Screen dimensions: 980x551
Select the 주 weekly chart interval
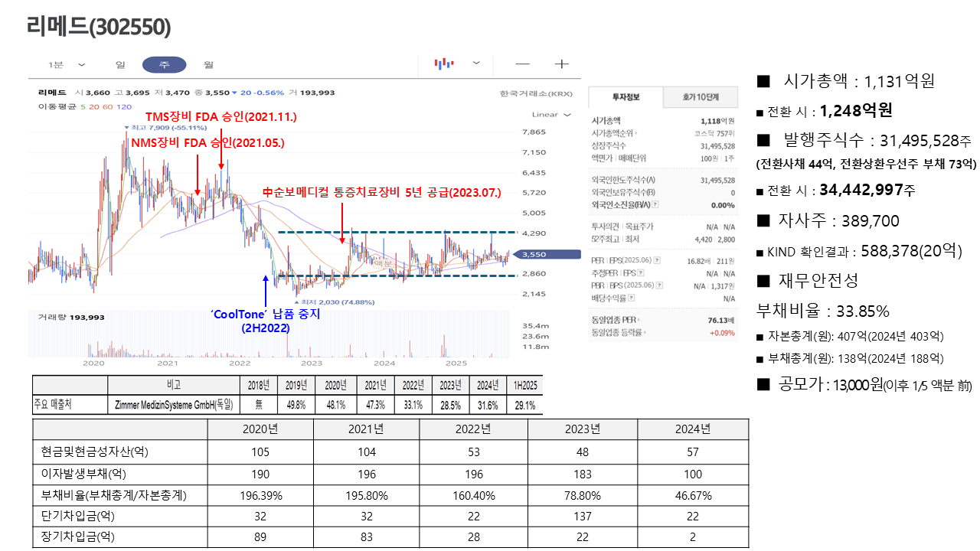pos(164,65)
